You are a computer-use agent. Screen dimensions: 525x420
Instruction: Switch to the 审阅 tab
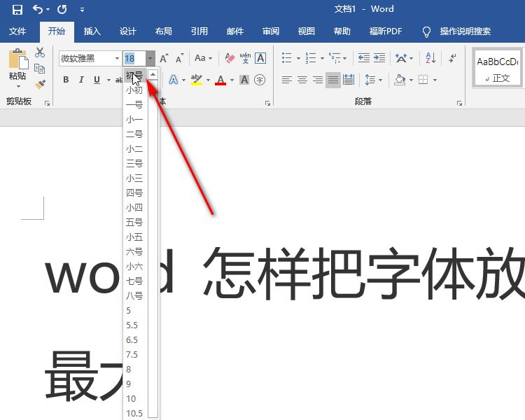(270, 31)
